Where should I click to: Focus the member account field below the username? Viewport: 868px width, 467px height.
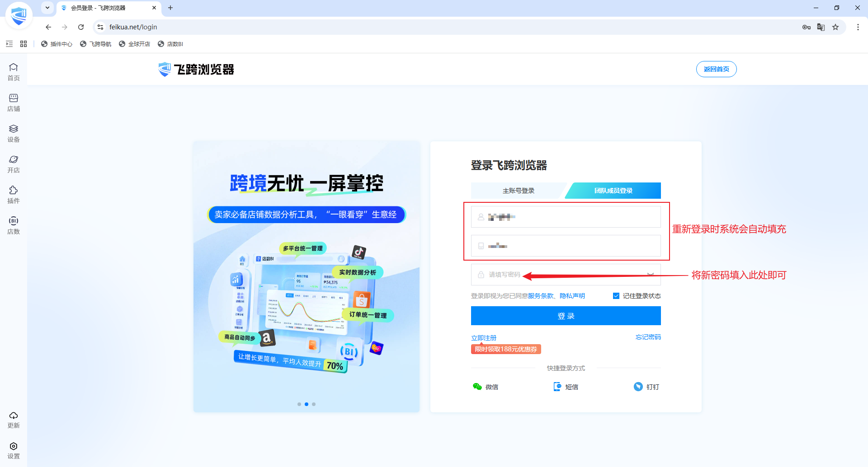[566, 246]
